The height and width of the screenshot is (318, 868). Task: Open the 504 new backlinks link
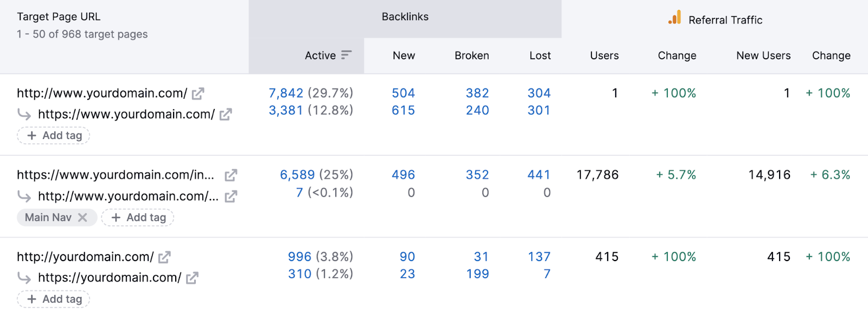click(403, 93)
